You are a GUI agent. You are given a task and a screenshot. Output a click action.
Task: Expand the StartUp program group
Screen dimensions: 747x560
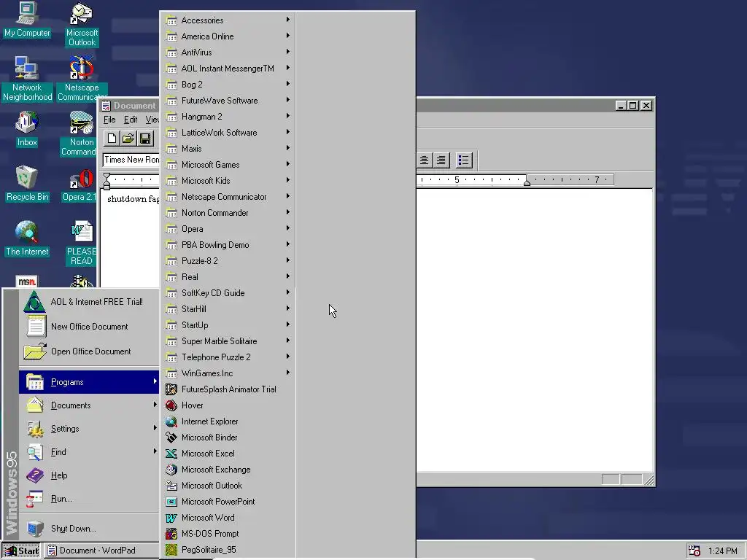coord(228,324)
